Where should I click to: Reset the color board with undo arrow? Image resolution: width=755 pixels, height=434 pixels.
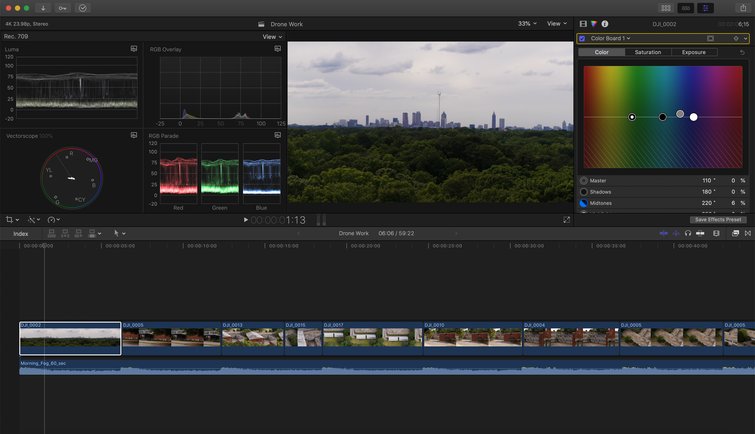pyautogui.click(x=742, y=52)
